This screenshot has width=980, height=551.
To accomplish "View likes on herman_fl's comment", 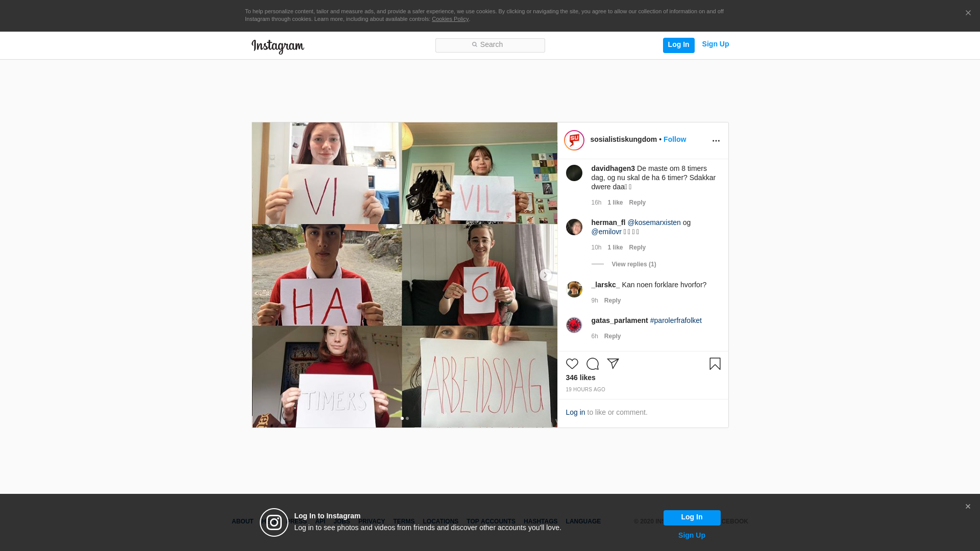I will click(x=615, y=247).
